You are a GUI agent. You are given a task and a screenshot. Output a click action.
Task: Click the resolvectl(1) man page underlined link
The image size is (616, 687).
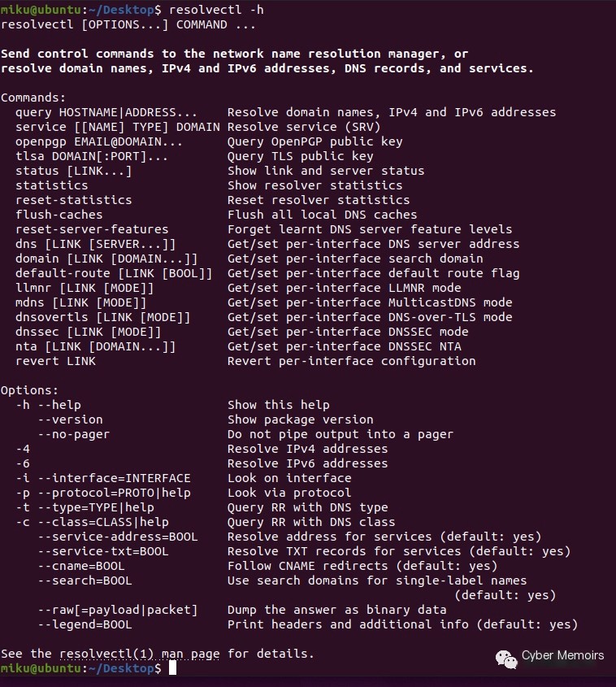click(x=139, y=654)
